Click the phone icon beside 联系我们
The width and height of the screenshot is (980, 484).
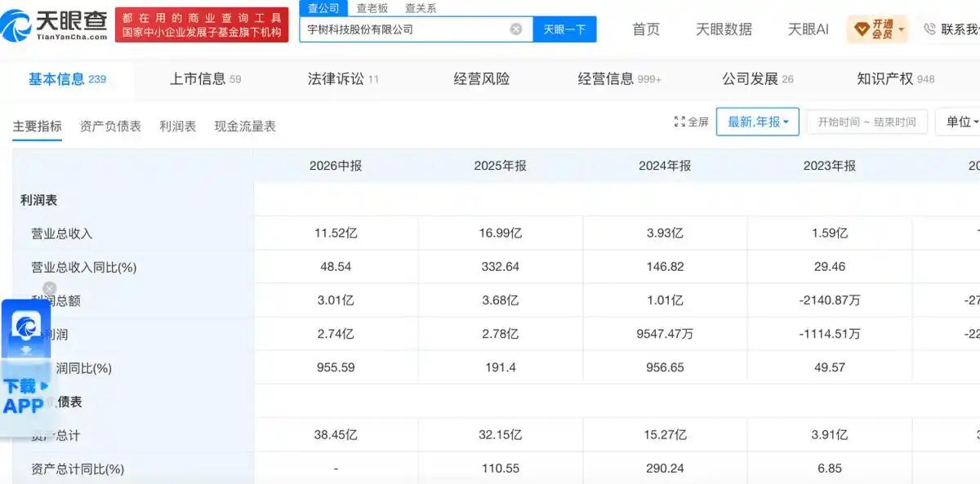(929, 29)
